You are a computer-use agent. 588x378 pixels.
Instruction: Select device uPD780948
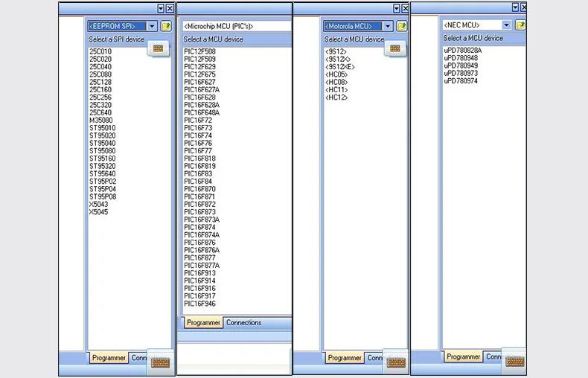461,58
